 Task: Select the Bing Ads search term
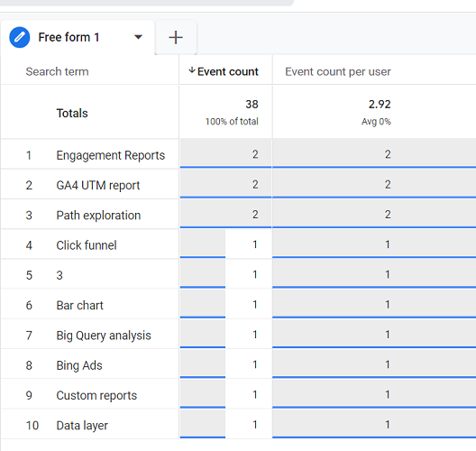pyautogui.click(x=79, y=365)
